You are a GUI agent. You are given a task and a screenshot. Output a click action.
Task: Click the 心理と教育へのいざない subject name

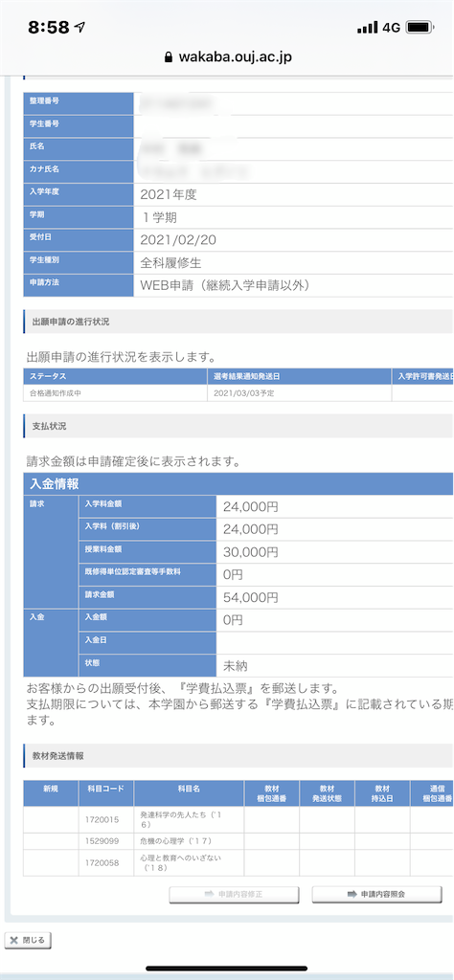[182, 862]
